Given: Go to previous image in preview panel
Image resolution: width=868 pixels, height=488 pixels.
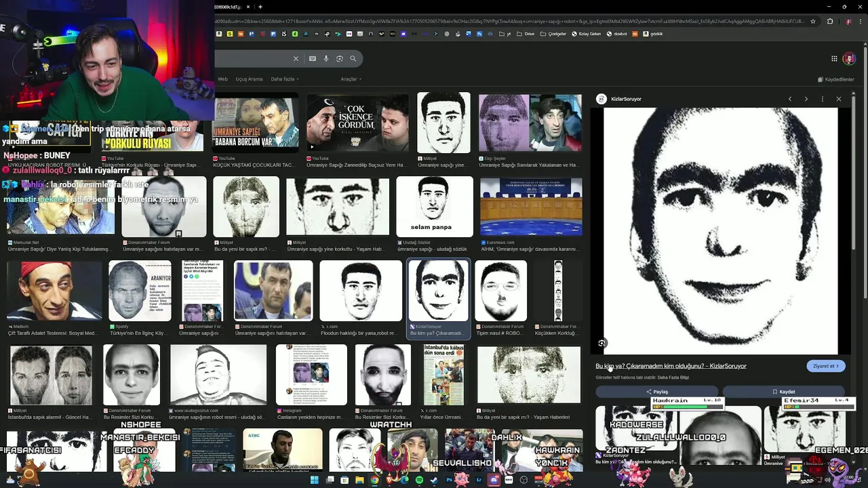Looking at the screenshot, I should pos(790,99).
